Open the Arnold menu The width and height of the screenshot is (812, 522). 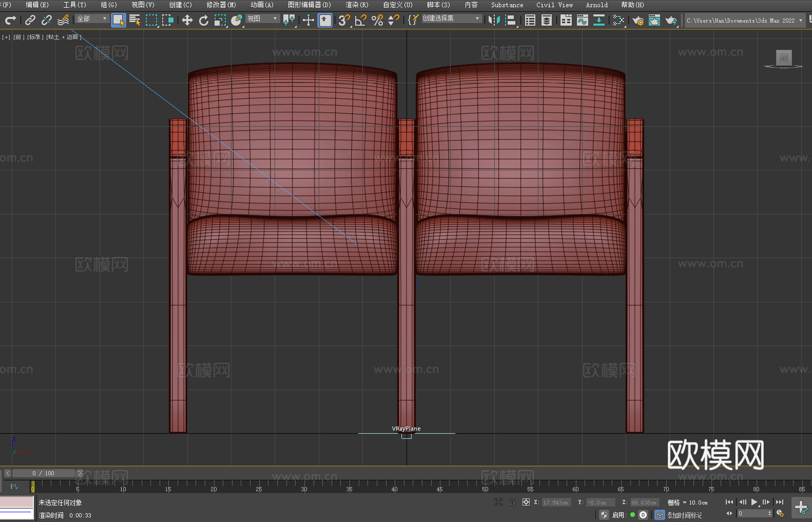point(597,5)
